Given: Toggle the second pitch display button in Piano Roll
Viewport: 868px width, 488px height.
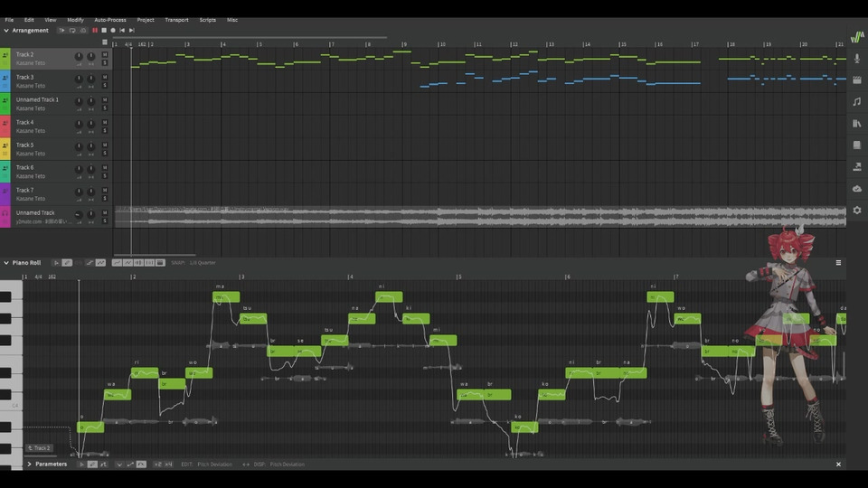Looking at the screenshot, I should click(x=127, y=263).
